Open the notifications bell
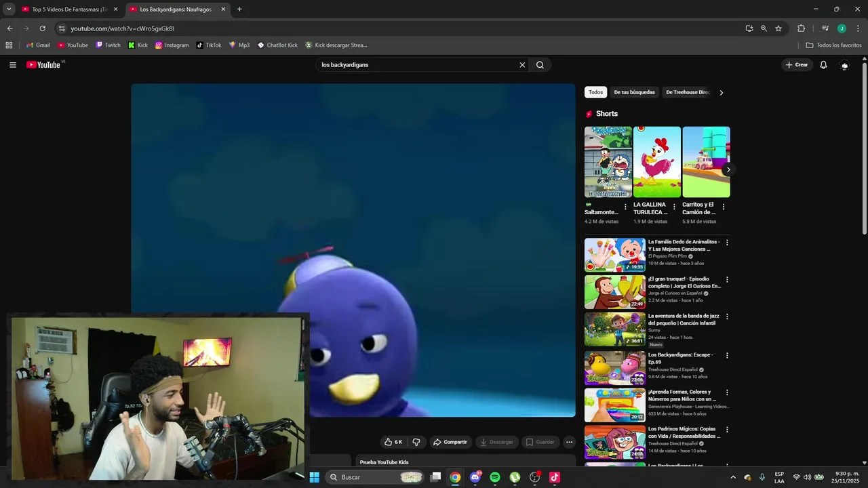The image size is (868, 488). [x=823, y=65]
